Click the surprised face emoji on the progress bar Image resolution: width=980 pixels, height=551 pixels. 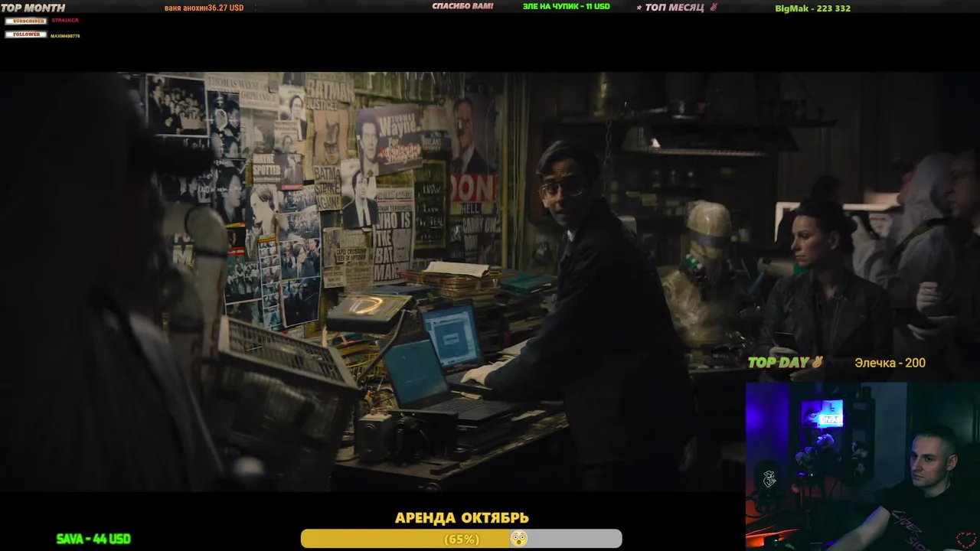point(519,539)
